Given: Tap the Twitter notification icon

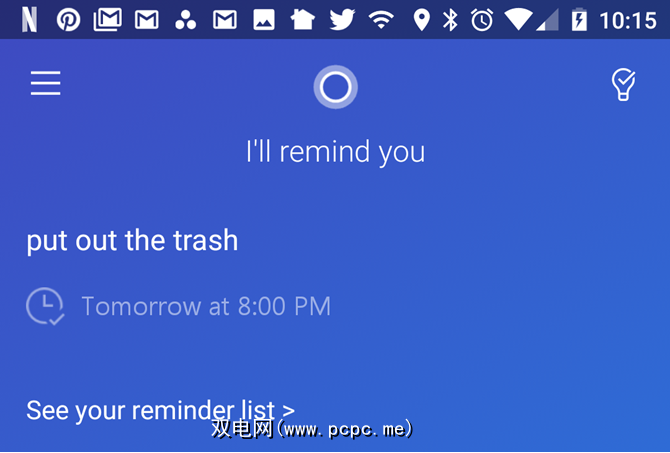Looking at the screenshot, I should tap(342, 20).
